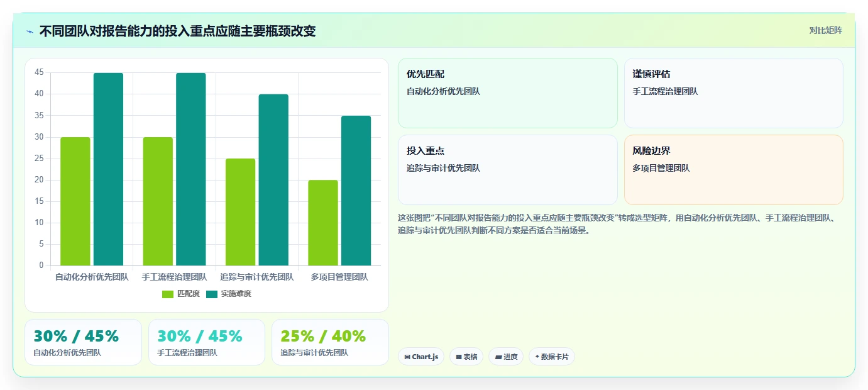The image size is (868, 390).
Task: Click the 匹配度 bar for 多项目管理团队
Action: (323, 223)
